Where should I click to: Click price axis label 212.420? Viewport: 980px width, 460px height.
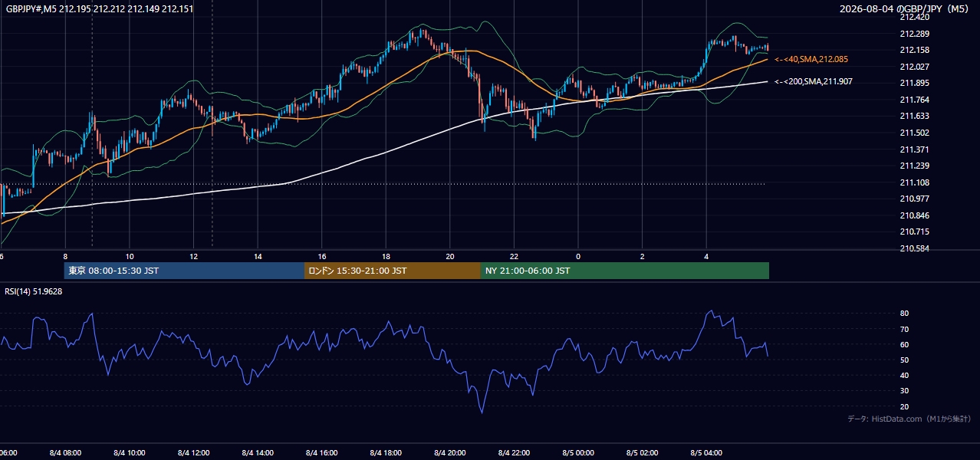point(914,17)
